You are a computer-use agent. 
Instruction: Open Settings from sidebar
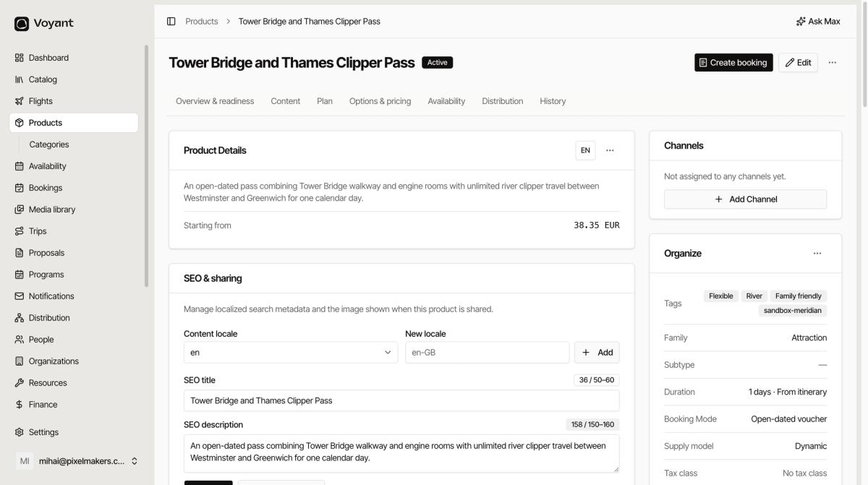point(74,432)
